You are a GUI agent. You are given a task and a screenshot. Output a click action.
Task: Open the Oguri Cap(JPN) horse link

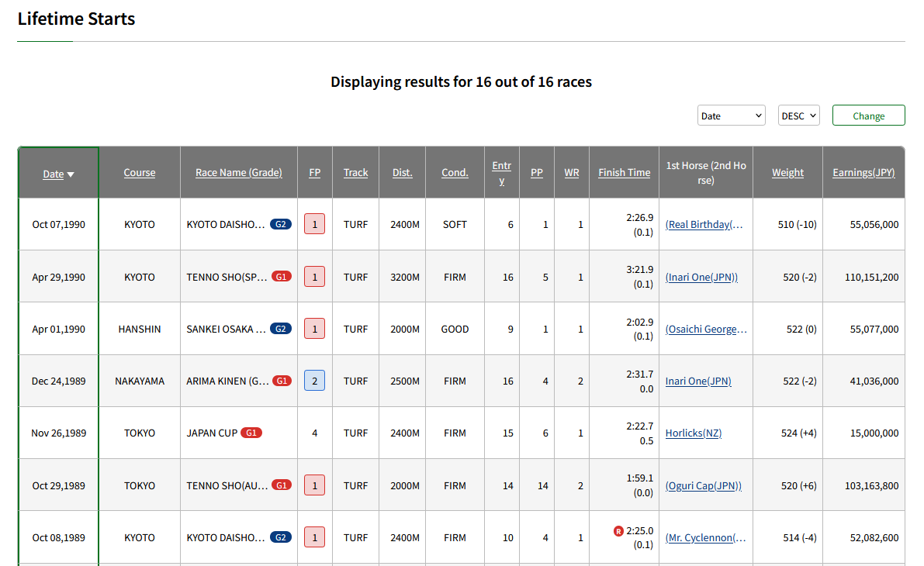pyautogui.click(x=703, y=486)
